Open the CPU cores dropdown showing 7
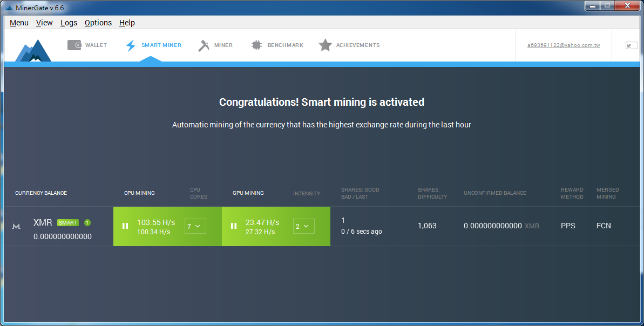The height and width of the screenshot is (326, 644). 195,226
